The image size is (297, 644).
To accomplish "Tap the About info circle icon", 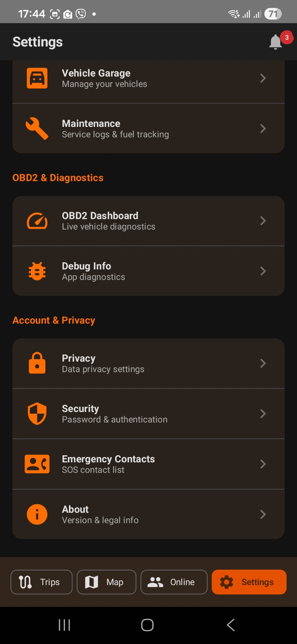I will click(37, 514).
